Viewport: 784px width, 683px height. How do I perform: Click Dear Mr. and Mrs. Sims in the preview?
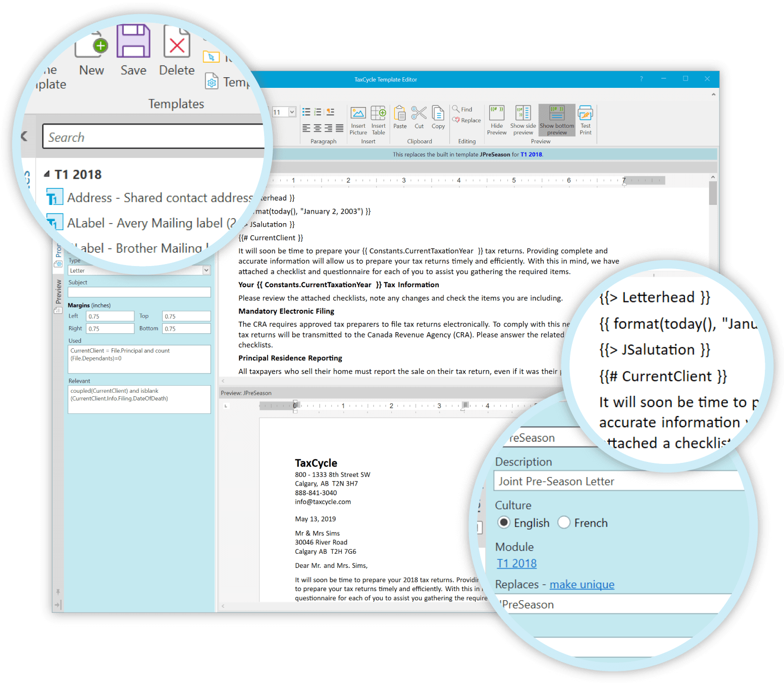331,565
